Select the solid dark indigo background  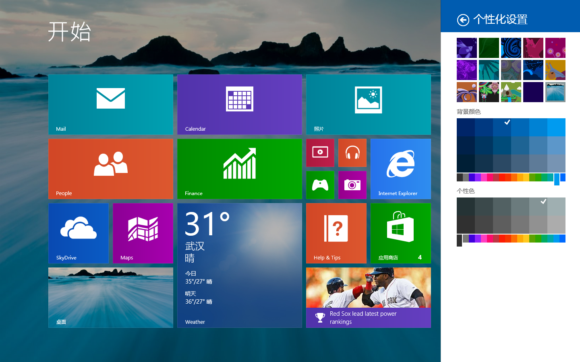(533, 92)
